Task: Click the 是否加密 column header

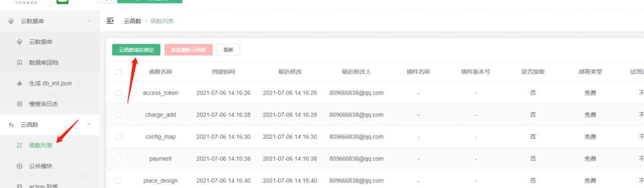Action: [533, 72]
